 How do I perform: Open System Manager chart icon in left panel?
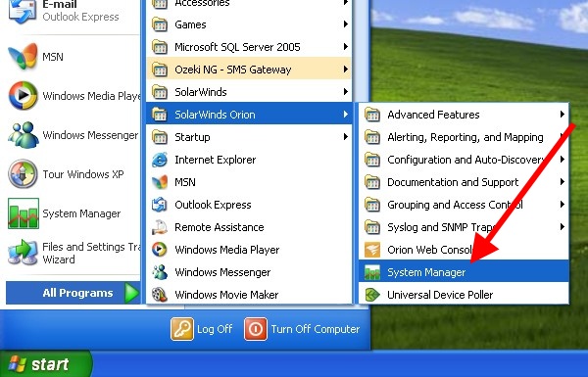coord(24,213)
